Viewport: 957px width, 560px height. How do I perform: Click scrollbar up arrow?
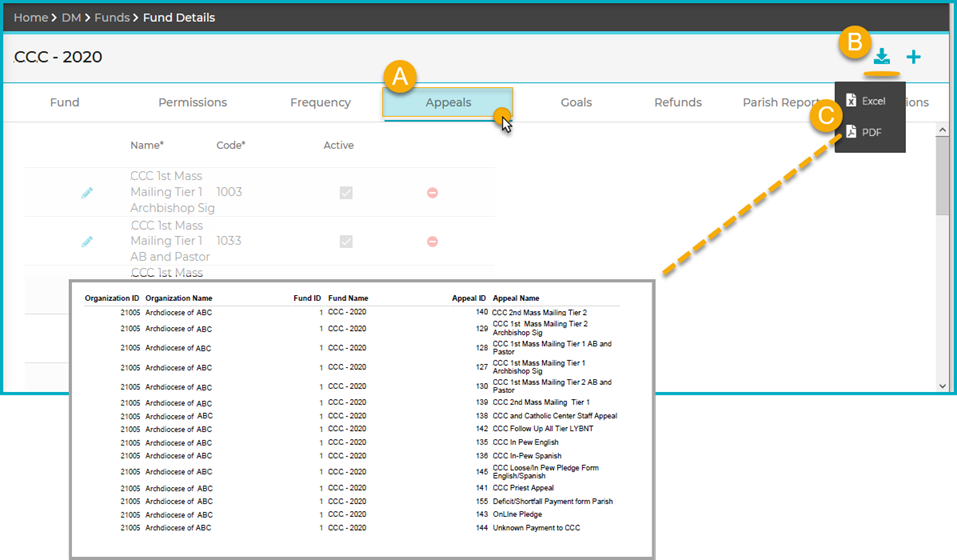coord(942,130)
